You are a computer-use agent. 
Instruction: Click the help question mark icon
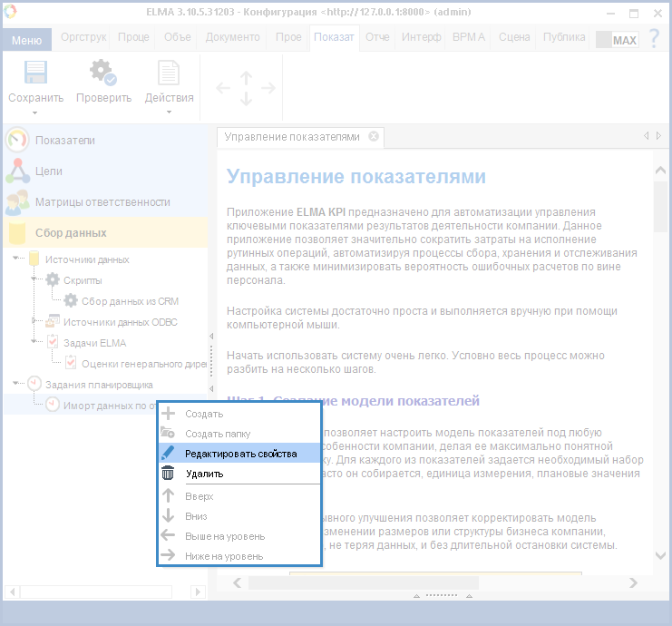(x=653, y=38)
